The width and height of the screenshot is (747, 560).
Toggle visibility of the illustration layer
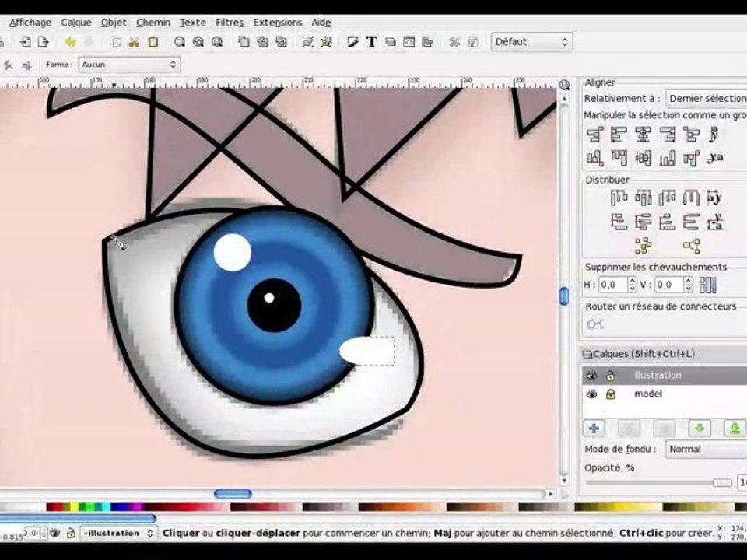[x=591, y=375]
